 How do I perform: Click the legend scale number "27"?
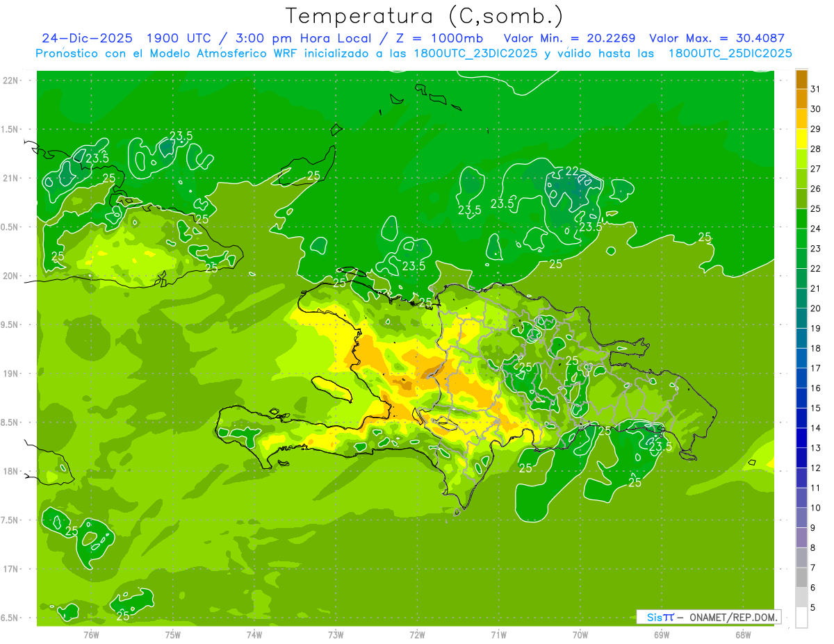click(x=816, y=169)
